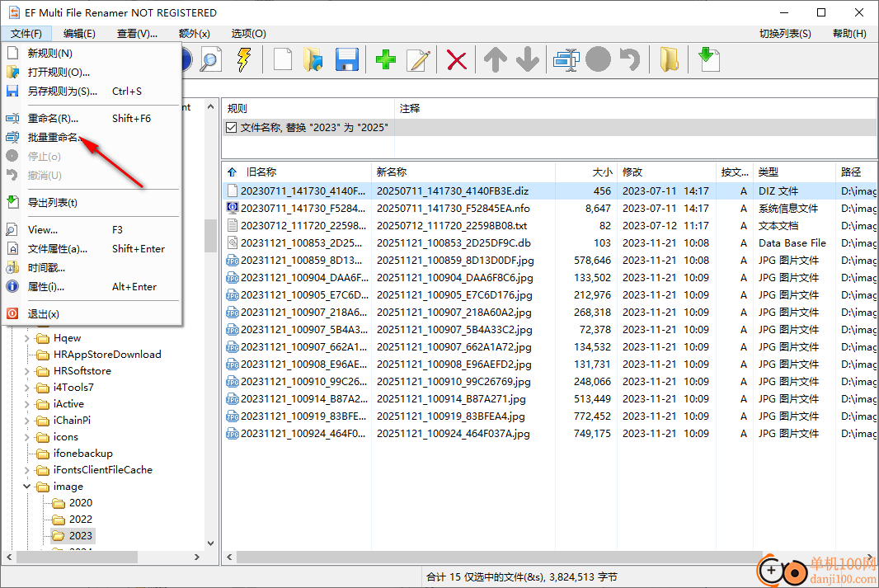Viewport: 879px width, 588px height.
Task: Click the 规则 column header
Action: pos(308,108)
